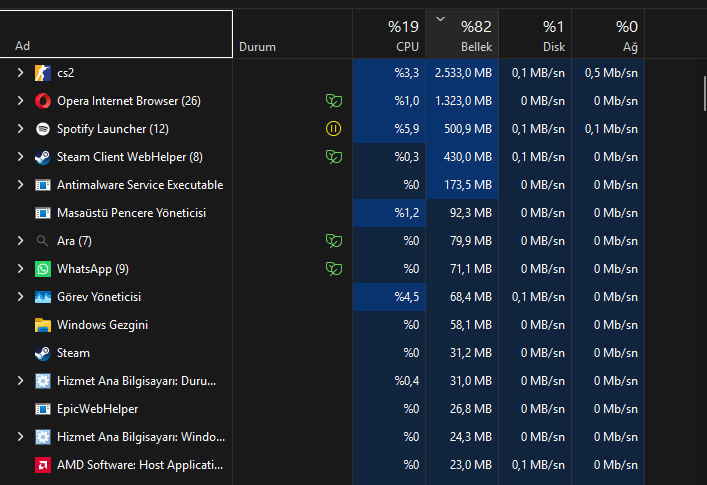Click the %4,5 CPU cell

tap(389, 297)
